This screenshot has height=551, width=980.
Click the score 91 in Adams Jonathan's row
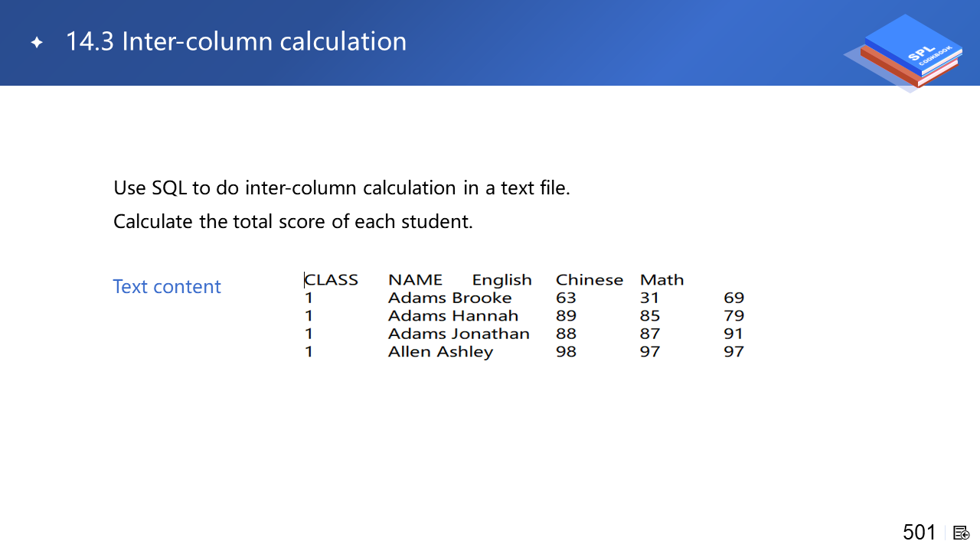tap(733, 334)
